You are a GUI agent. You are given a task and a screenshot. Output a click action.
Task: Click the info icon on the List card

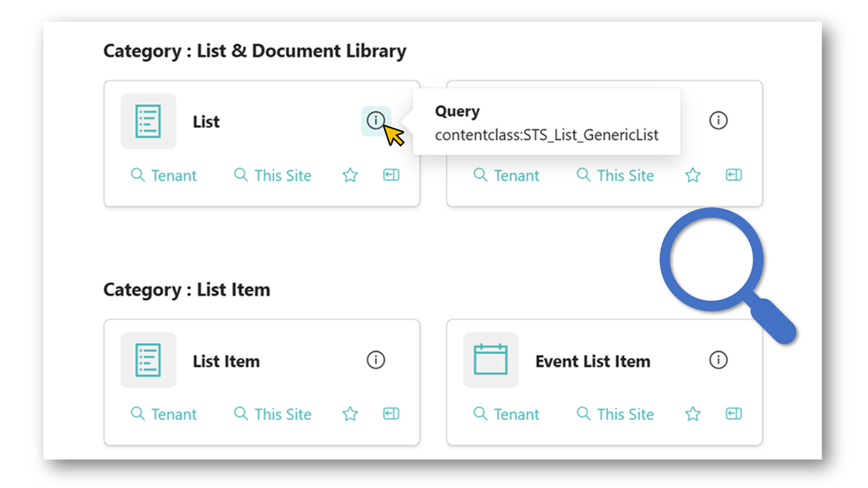pyautogui.click(x=376, y=120)
